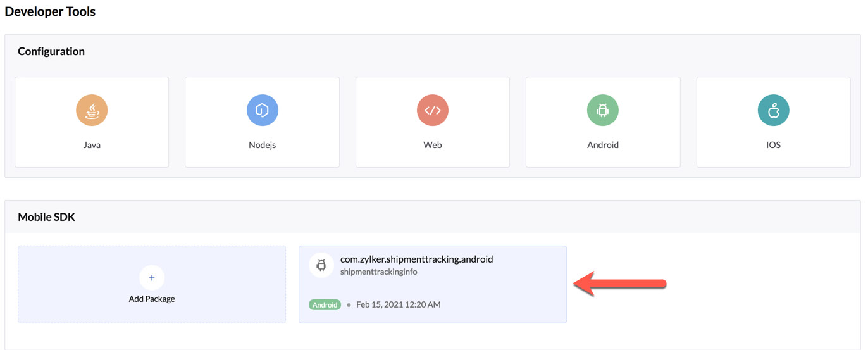Viewport: 868px width, 350px height.
Task: Click the shipmenttrackinginfo subtitle text
Action: [x=379, y=272]
